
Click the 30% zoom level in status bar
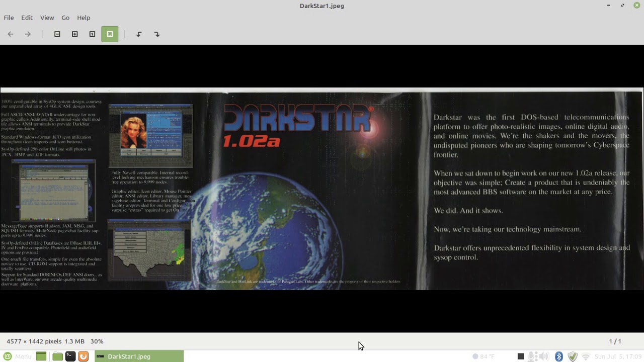[97, 341]
